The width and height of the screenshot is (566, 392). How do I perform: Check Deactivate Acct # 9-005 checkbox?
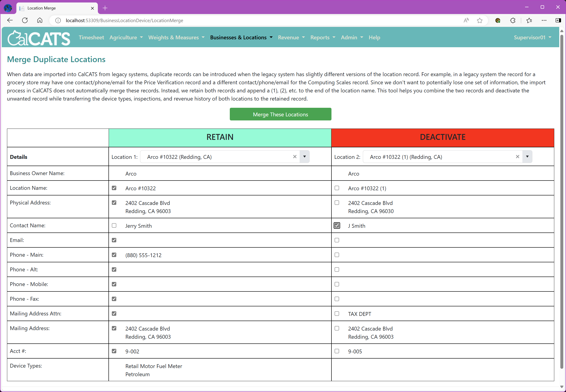tap(337, 351)
